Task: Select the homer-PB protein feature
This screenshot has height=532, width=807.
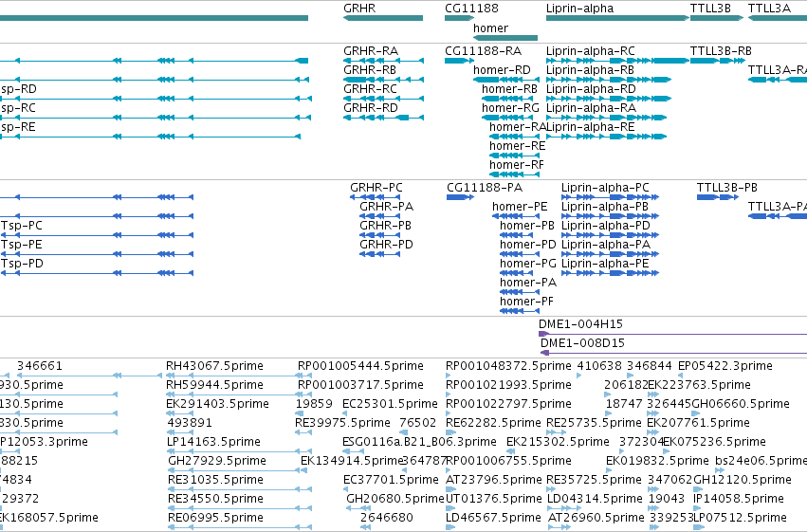Action: tap(517, 235)
